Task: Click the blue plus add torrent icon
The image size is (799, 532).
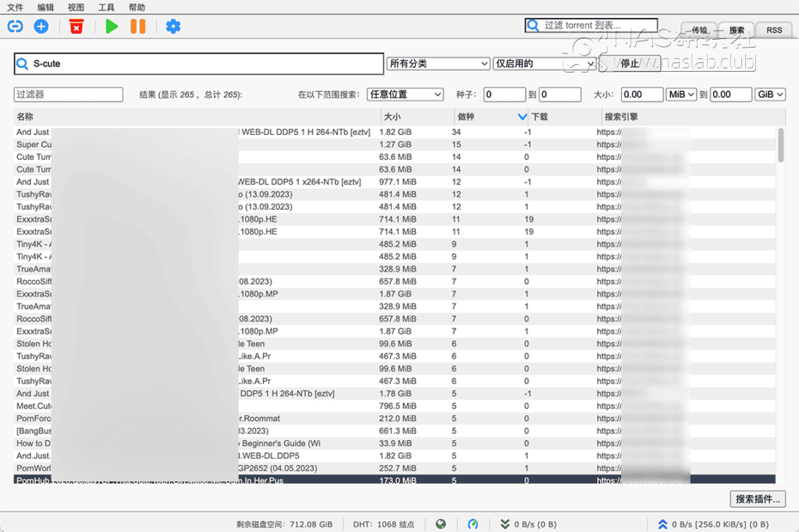Action: coord(41,26)
